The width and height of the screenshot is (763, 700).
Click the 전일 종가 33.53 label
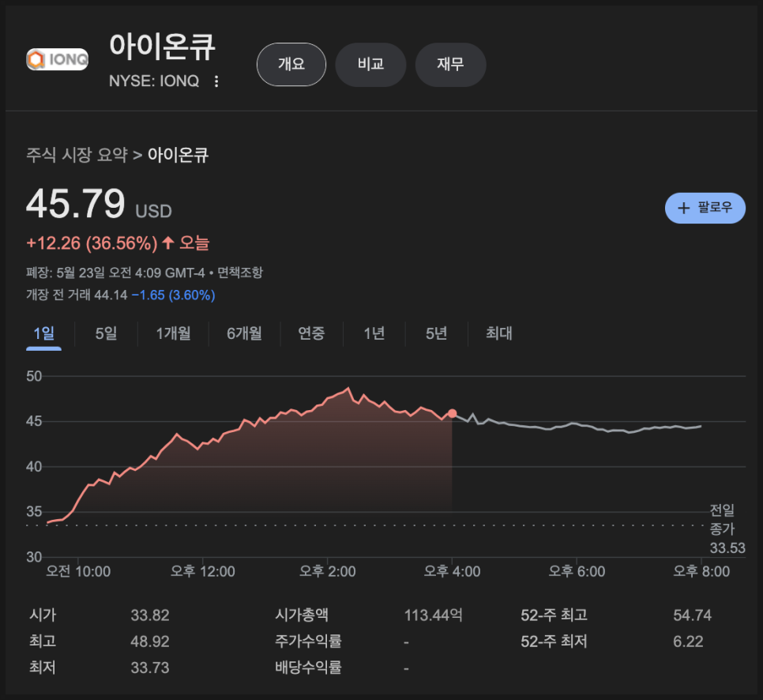[727, 529]
